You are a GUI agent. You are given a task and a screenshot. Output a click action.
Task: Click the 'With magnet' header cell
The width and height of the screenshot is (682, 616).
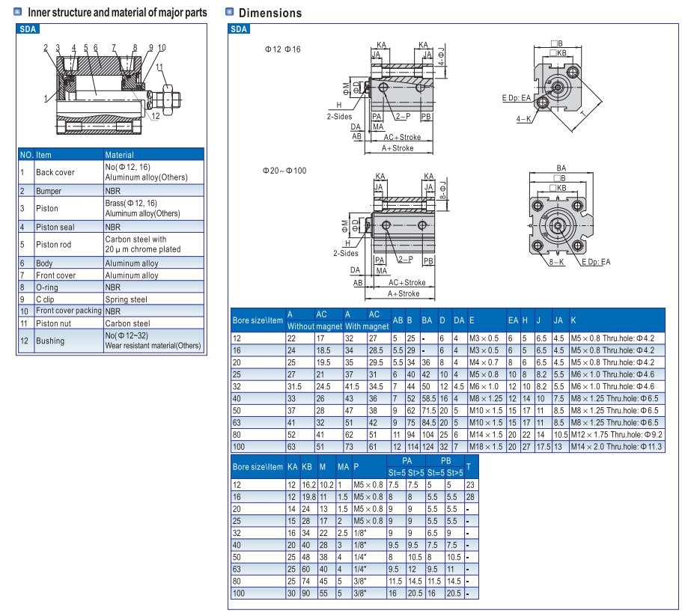[x=367, y=326]
